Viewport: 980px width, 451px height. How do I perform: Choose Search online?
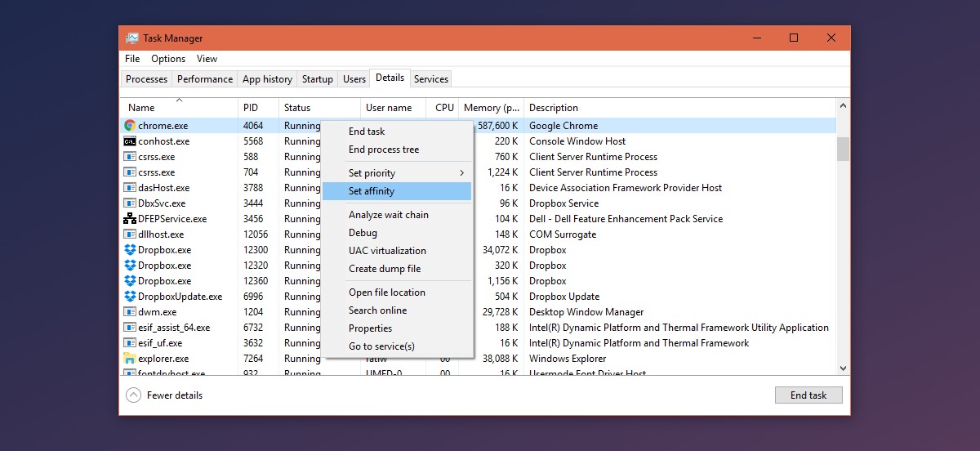click(x=397, y=310)
